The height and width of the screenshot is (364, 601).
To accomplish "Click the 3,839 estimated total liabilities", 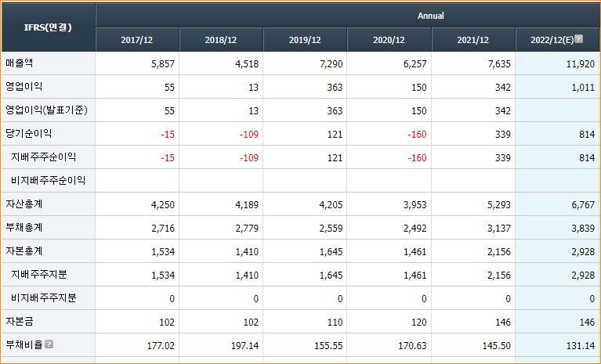I will click(x=583, y=229).
